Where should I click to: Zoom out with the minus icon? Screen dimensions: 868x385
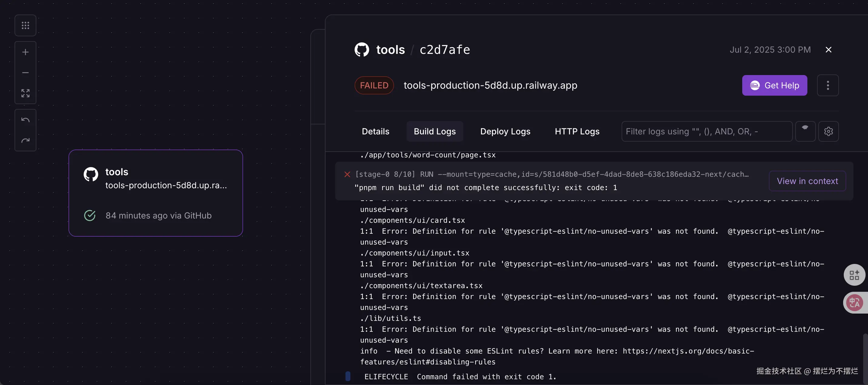pos(25,73)
